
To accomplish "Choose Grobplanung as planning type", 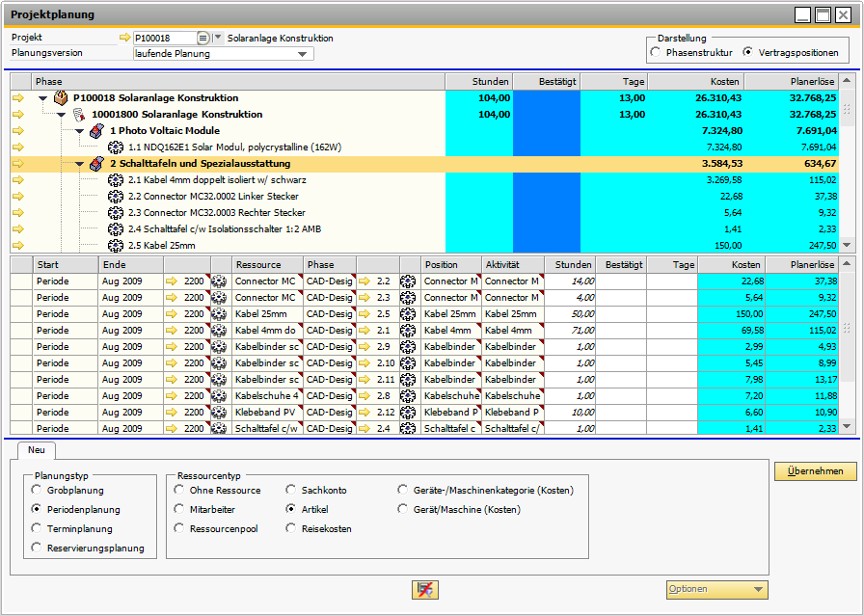I will click(x=37, y=491).
